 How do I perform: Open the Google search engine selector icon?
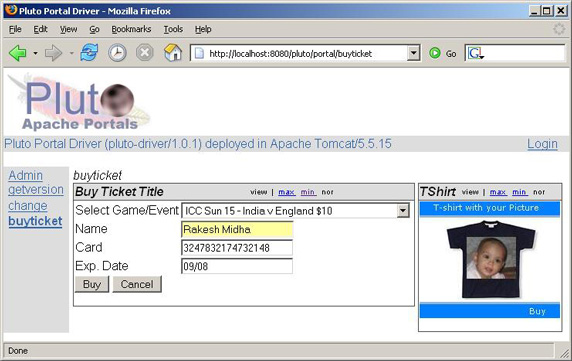(x=476, y=54)
